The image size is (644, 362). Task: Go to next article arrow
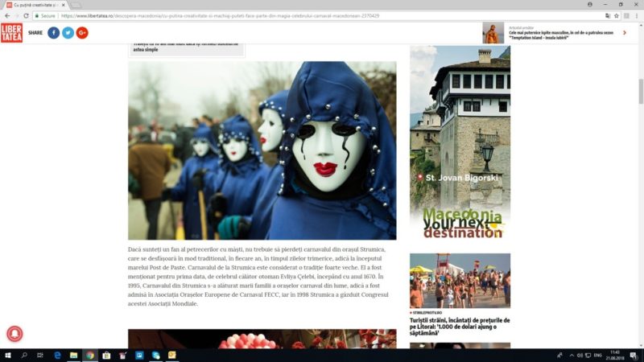(625, 33)
